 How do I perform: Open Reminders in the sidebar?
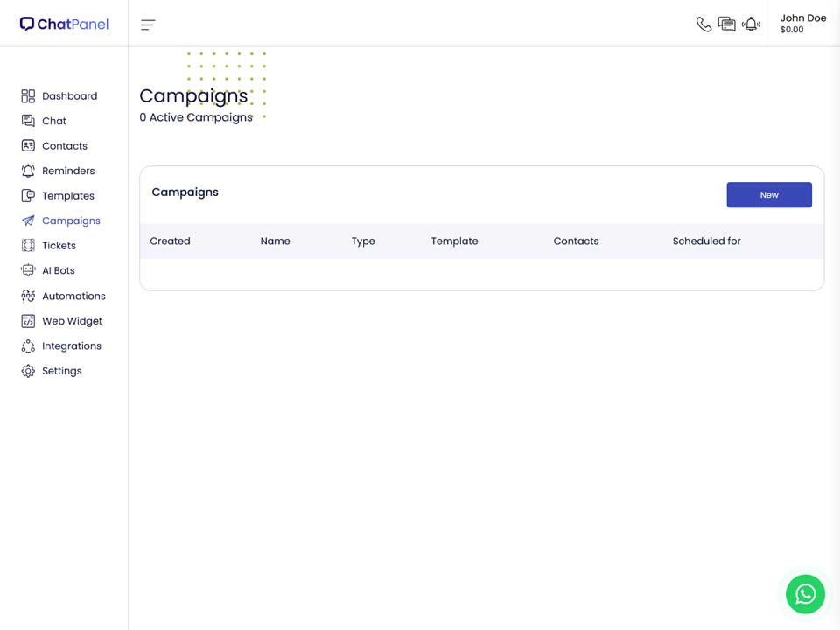(68, 171)
